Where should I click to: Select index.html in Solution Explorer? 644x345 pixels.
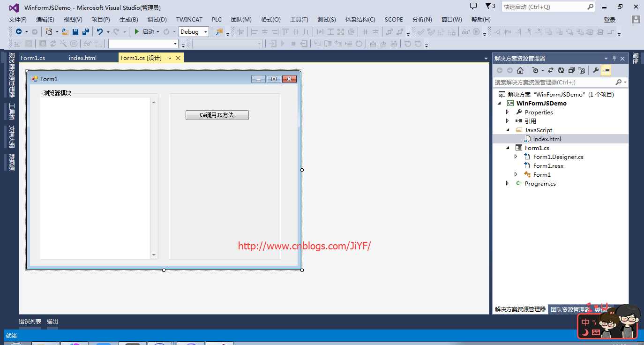(x=547, y=139)
